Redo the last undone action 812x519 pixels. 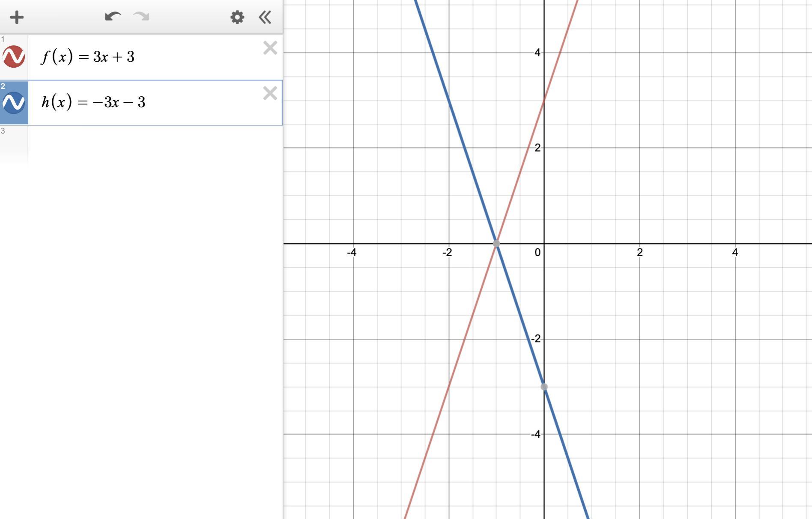coord(141,17)
